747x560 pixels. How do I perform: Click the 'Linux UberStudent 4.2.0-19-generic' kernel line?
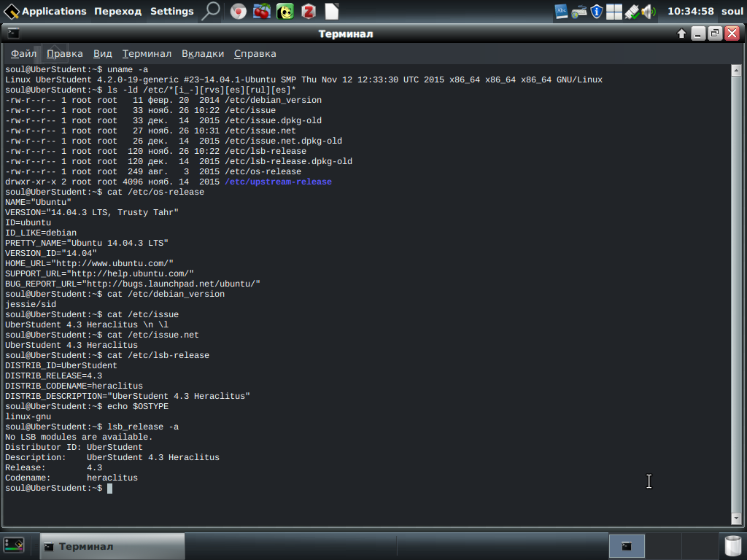(x=304, y=80)
